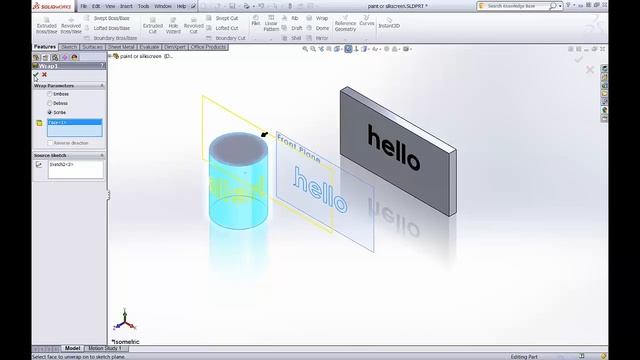Switch to the DimXpert tab
The image size is (640, 360).
175,47
